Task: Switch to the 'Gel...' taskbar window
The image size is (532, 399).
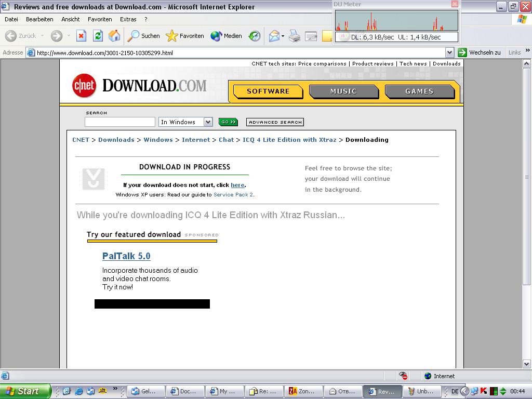Action: coord(146,391)
